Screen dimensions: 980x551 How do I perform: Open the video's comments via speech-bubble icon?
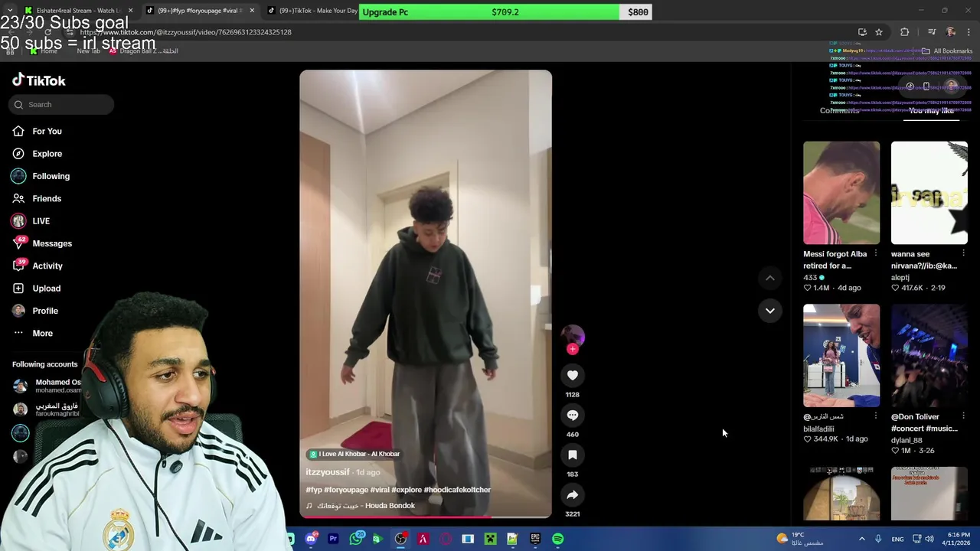pyautogui.click(x=573, y=415)
